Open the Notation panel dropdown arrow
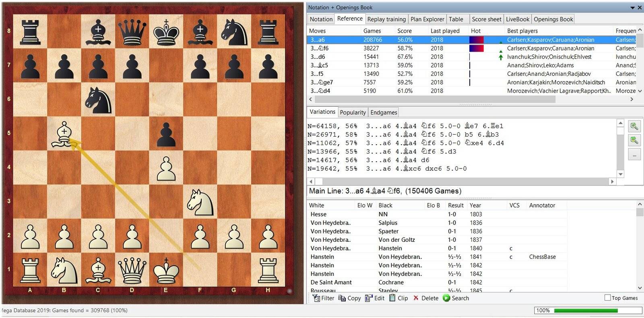The height and width of the screenshot is (318, 644). pyautogui.click(x=632, y=8)
